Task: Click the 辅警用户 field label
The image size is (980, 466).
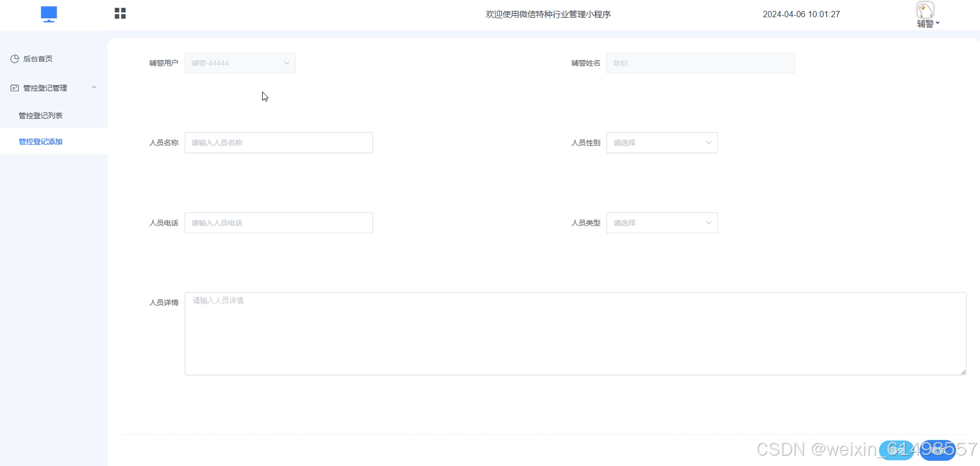Action: click(x=164, y=63)
